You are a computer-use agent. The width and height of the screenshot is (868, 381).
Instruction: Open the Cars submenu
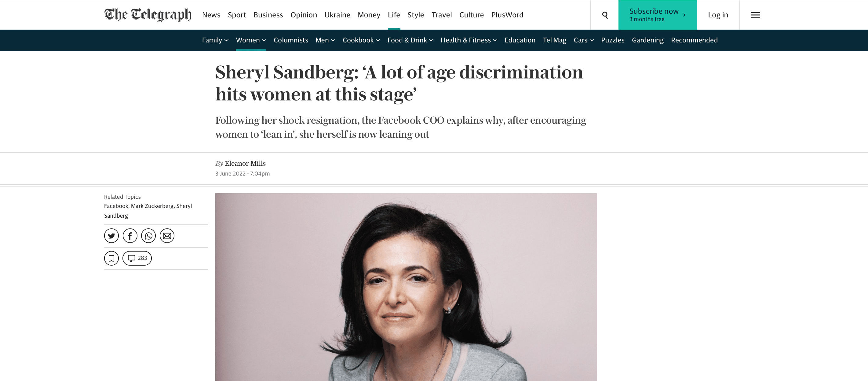pyautogui.click(x=584, y=40)
